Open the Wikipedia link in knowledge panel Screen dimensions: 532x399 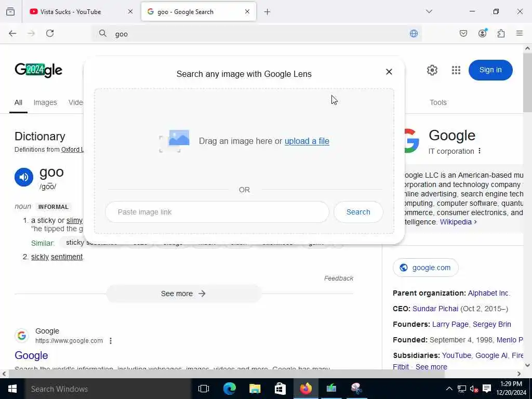(x=458, y=222)
